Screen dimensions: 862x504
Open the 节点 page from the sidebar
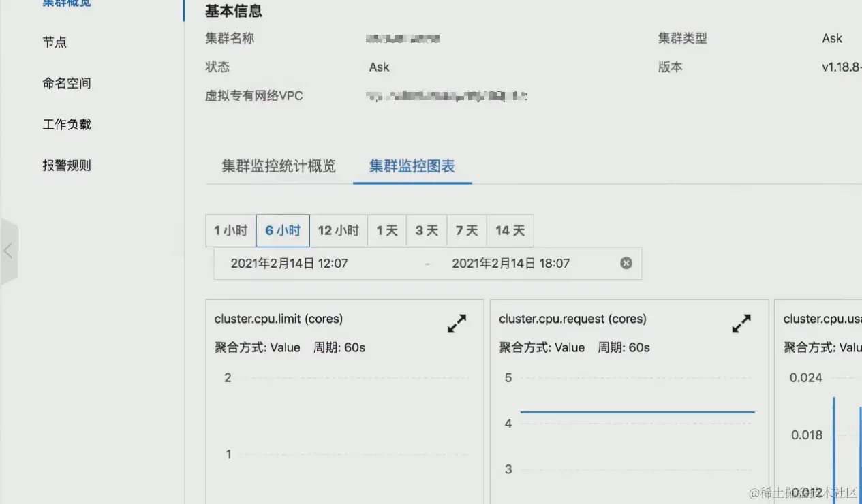[x=55, y=42]
